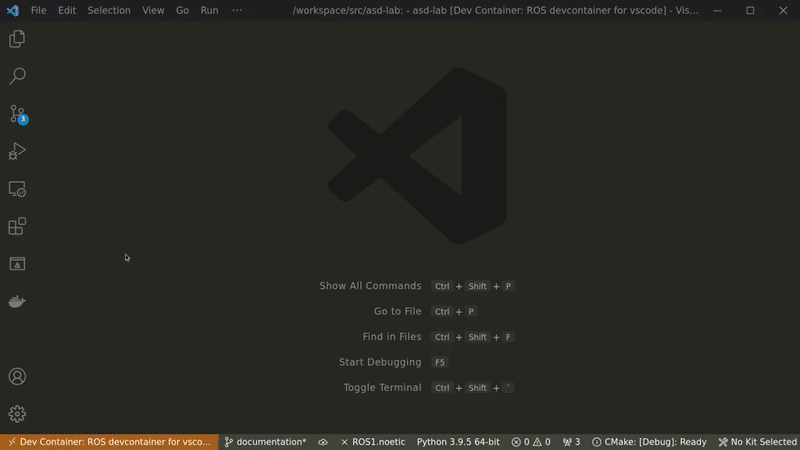Click the publish changes cloud icon
800x450 pixels.
[x=323, y=442]
